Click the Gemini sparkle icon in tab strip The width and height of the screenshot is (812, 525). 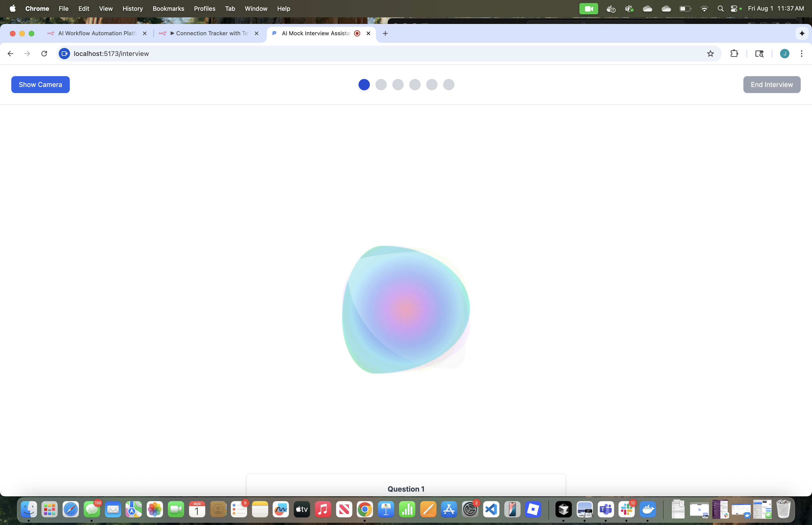coord(802,33)
